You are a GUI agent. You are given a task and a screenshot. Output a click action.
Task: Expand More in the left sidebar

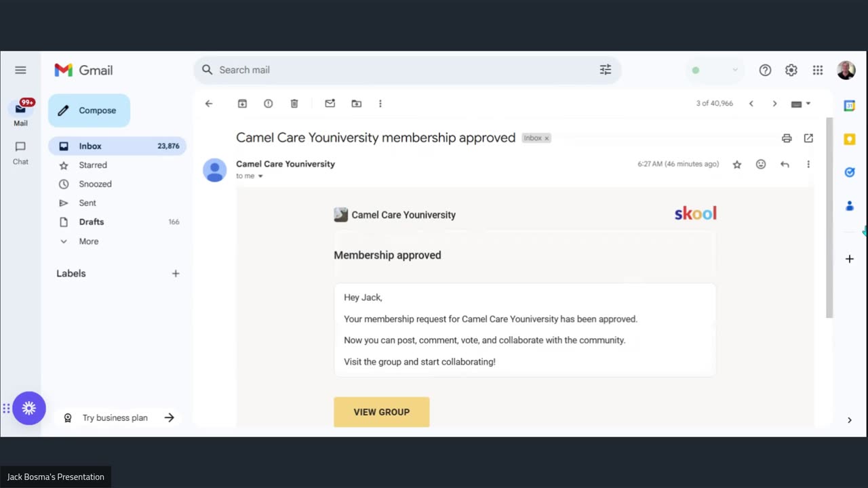click(88, 241)
